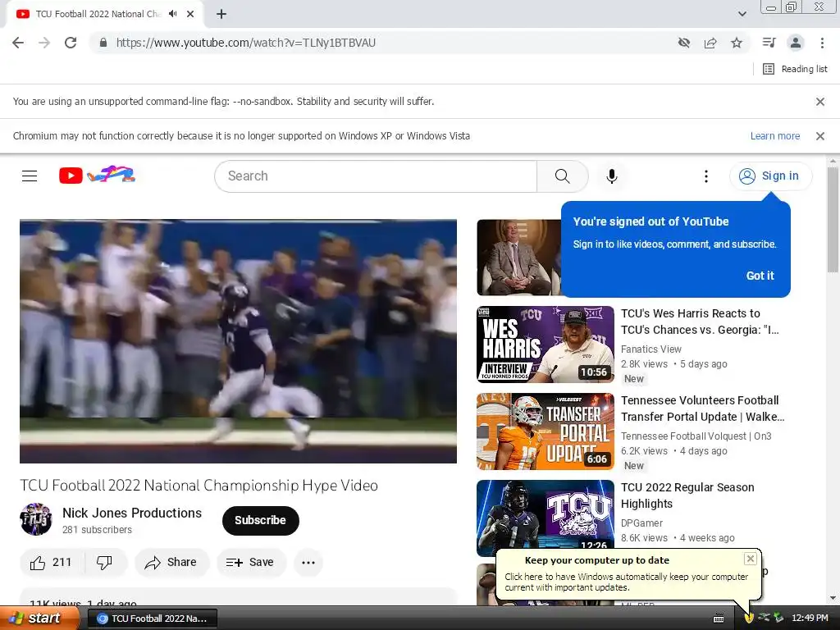Open Nick Jones Productions channel name

(x=132, y=513)
